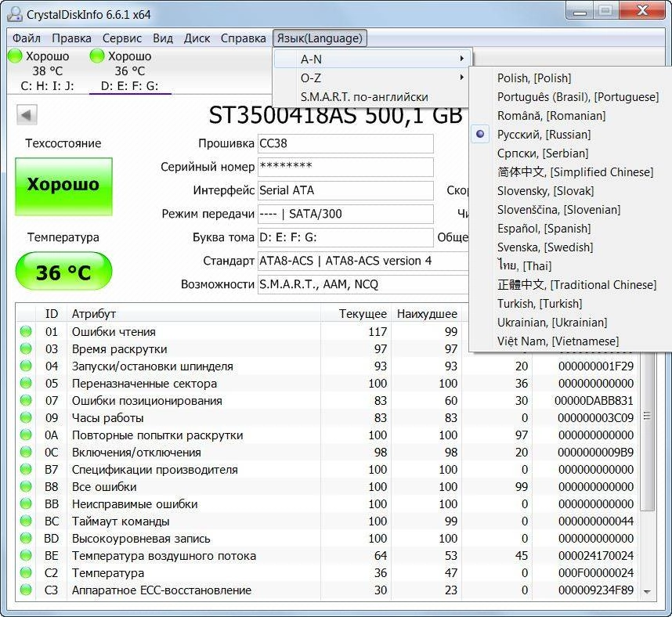
Task: Click green status icon for disk D: E: F: G:
Action: pos(97,56)
